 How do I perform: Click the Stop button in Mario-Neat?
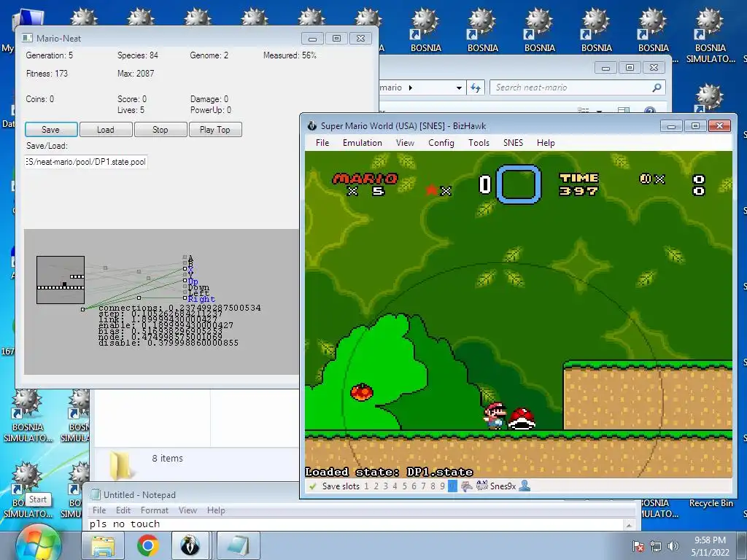[160, 130]
